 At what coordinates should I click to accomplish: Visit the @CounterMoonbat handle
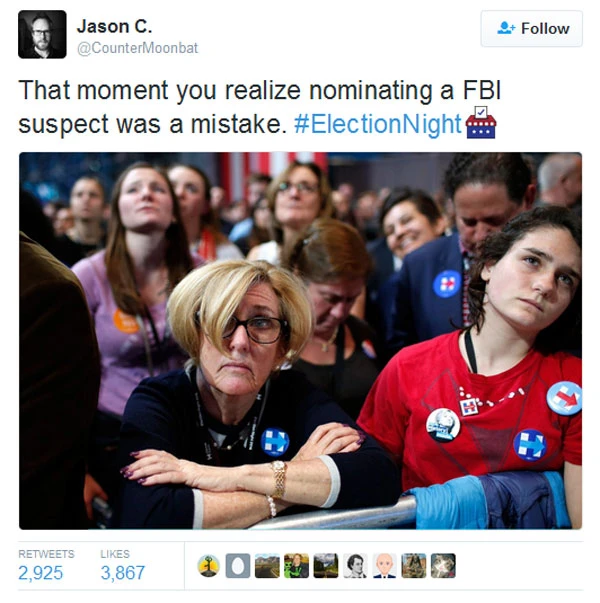(138, 48)
